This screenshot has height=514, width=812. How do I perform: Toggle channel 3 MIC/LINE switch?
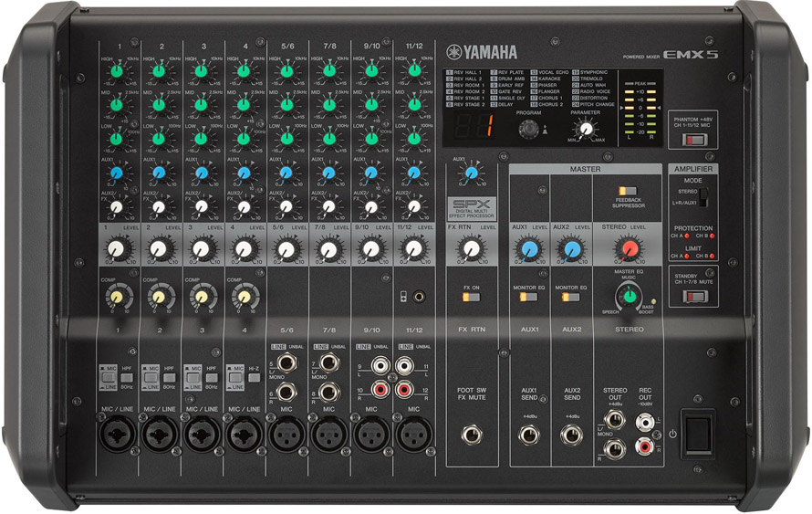(x=193, y=377)
